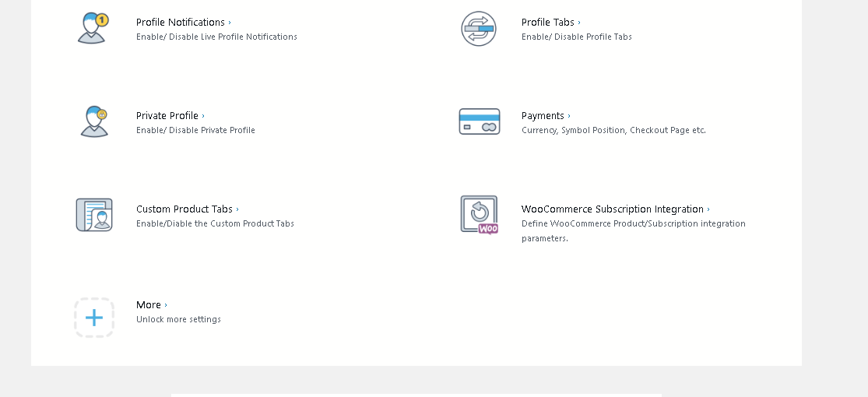This screenshot has width=868, height=397.
Task: Click the Custom Product Tabs icon
Action: tap(94, 215)
